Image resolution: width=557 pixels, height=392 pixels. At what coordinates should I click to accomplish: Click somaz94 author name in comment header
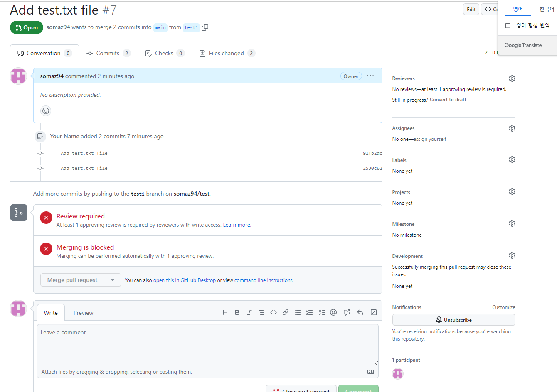click(52, 76)
